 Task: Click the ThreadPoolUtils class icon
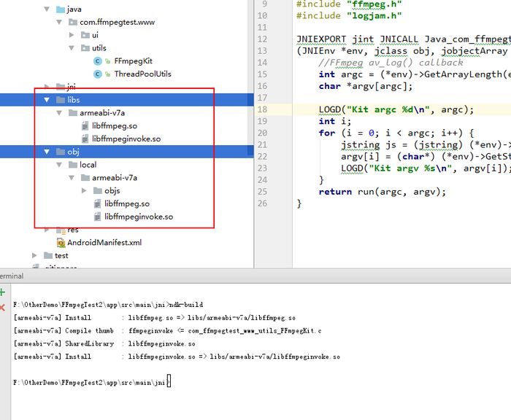98,74
